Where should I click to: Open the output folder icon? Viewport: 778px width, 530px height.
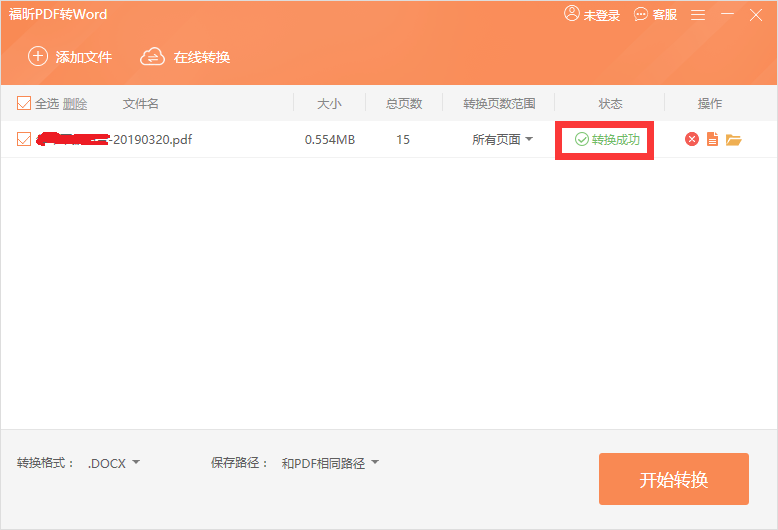733,140
